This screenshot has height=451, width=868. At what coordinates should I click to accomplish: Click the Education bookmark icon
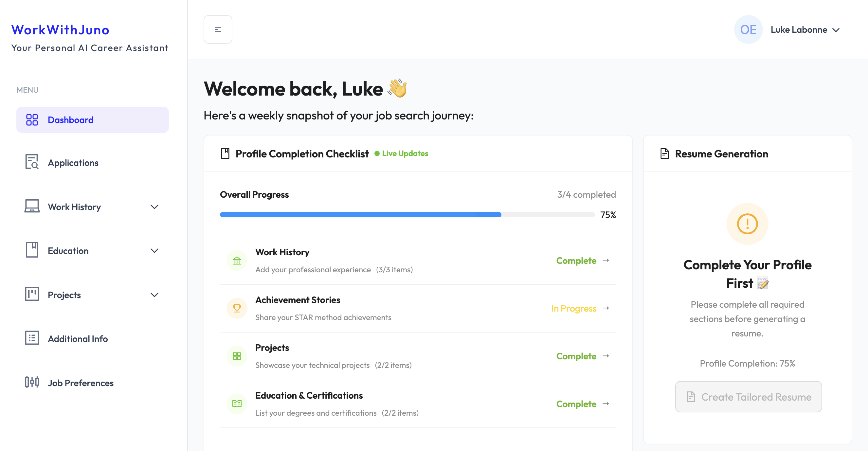tap(32, 250)
